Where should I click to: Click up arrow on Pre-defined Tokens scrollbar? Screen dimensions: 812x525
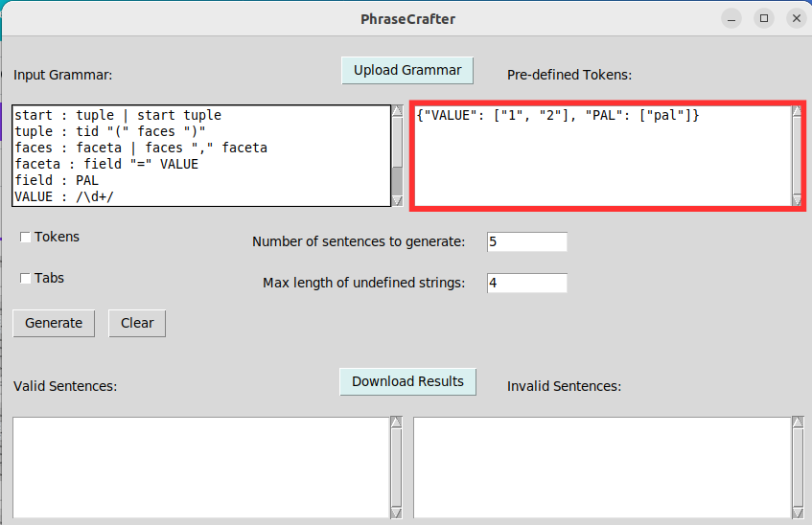[796, 111]
